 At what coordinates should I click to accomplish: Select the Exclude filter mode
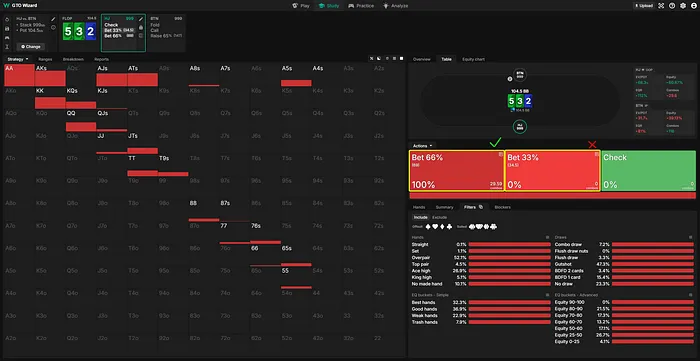439,217
